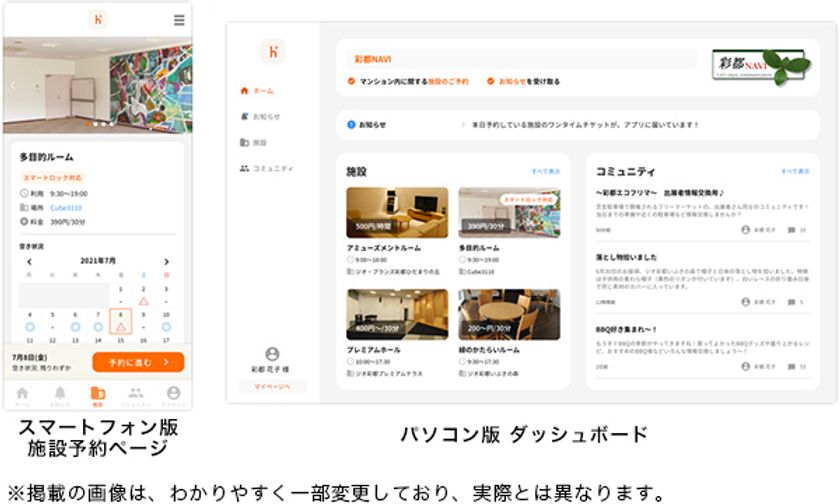Screen dimensions: 840x504
Task: Click the 彩都NAVI title field in the dashboard header
Action: click(522, 59)
